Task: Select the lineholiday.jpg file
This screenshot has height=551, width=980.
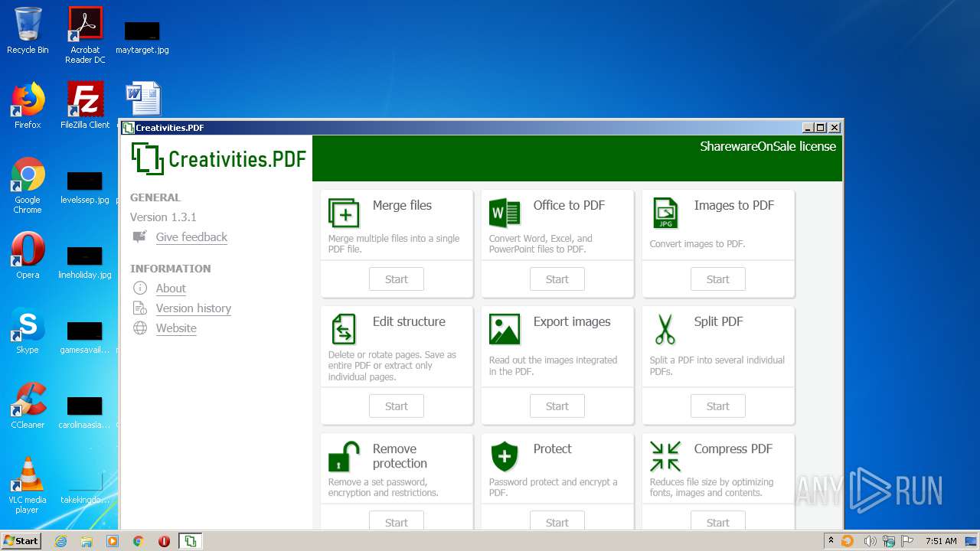Action: (85, 262)
